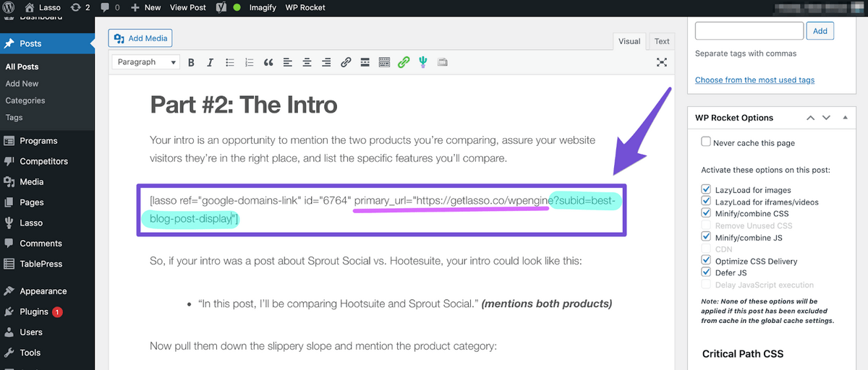The image size is (868, 370).
Task: Open Media library in the sidebar
Action: pos(47,182)
